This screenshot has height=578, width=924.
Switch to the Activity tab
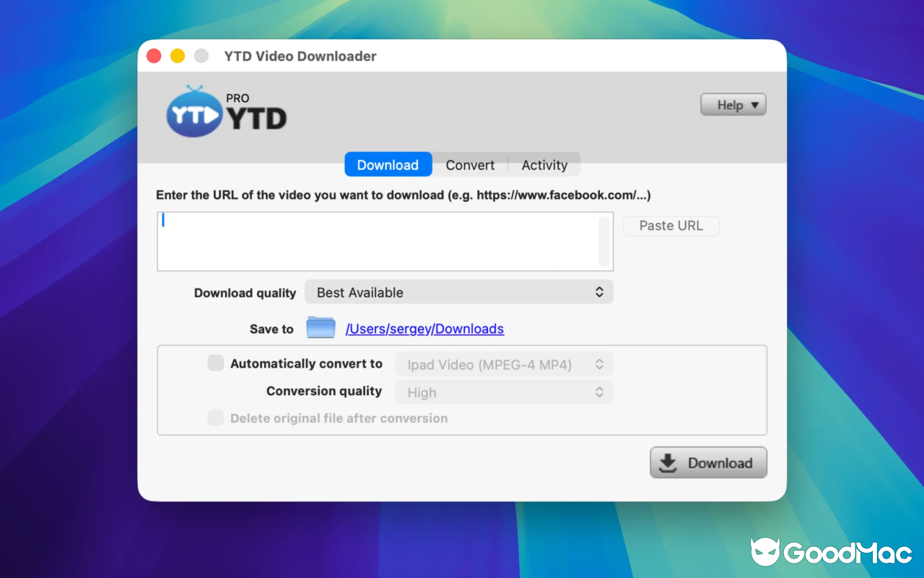coord(544,165)
